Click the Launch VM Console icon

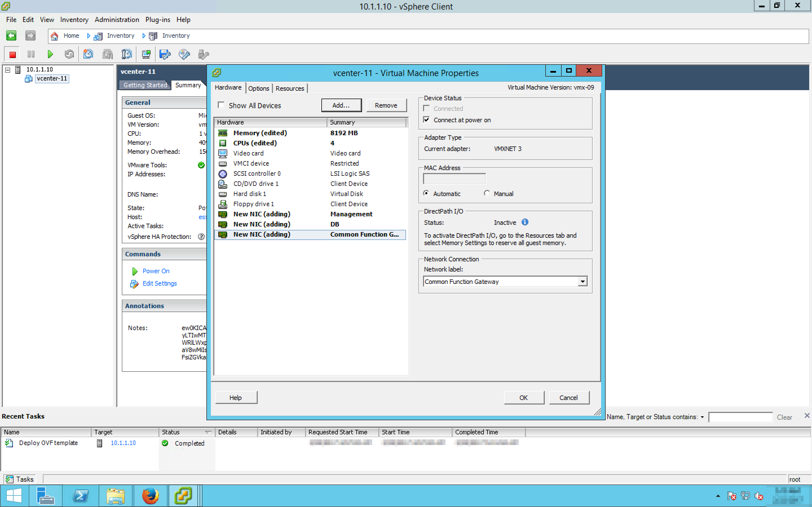pyautogui.click(x=146, y=54)
